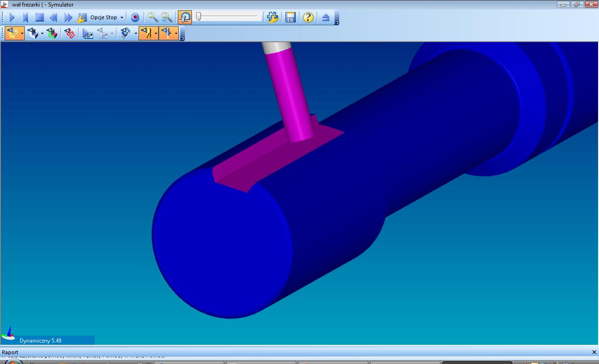Open dropdown next to tool holder button
The height and width of the screenshot is (364, 599).
[x=176, y=33]
